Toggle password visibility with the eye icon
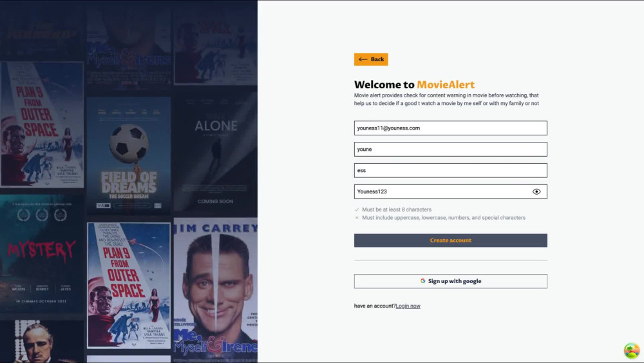This screenshot has width=644, height=363. point(536,191)
